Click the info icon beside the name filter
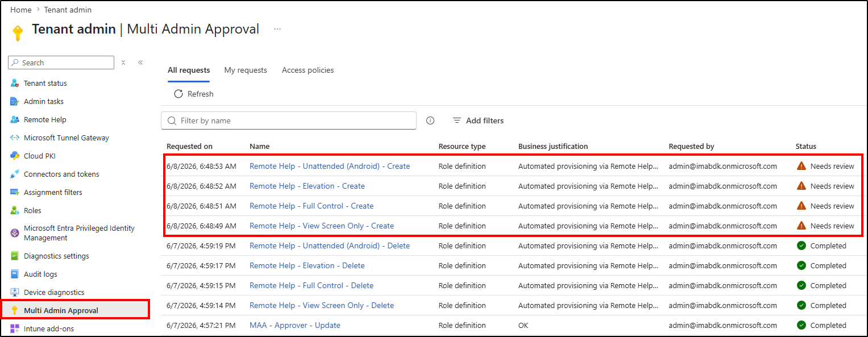The image size is (868, 337). [x=430, y=120]
